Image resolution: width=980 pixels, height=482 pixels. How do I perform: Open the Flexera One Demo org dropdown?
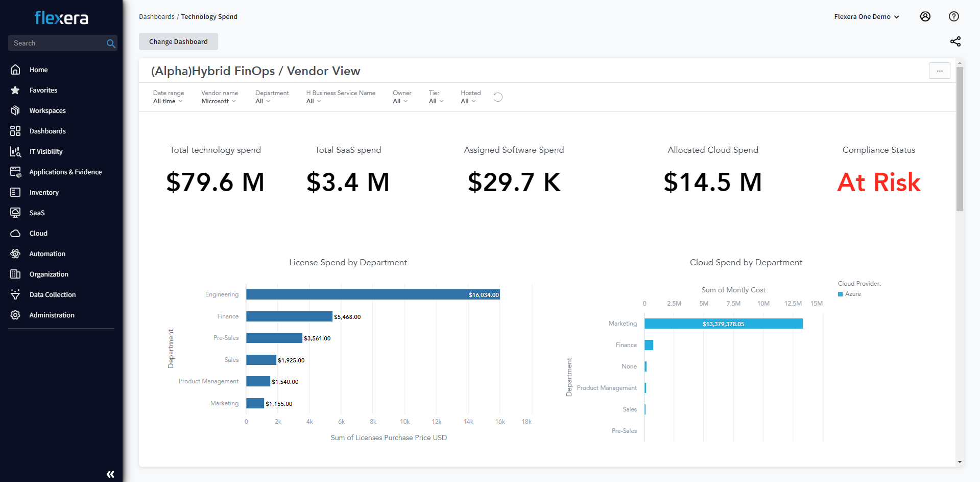(x=866, y=17)
